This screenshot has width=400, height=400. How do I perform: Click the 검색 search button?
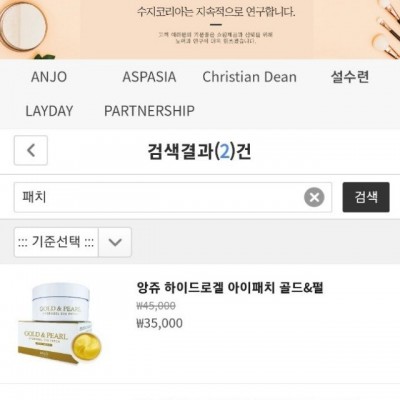point(366,197)
